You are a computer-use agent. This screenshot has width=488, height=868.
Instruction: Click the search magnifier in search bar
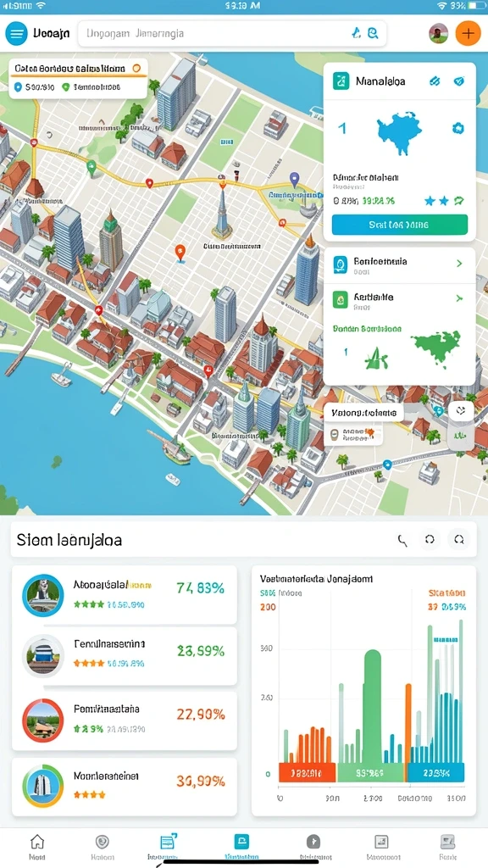[373, 34]
